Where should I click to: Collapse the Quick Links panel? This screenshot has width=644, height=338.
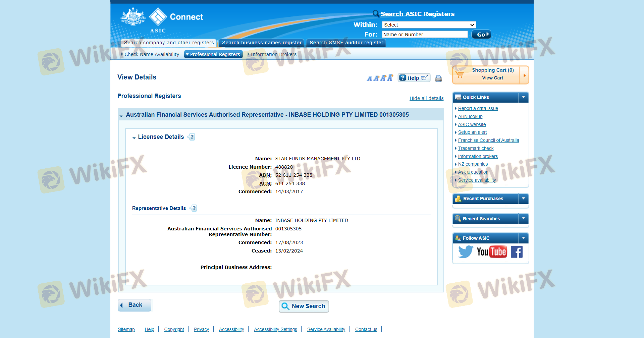pyautogui.click(x=523, y=97)
